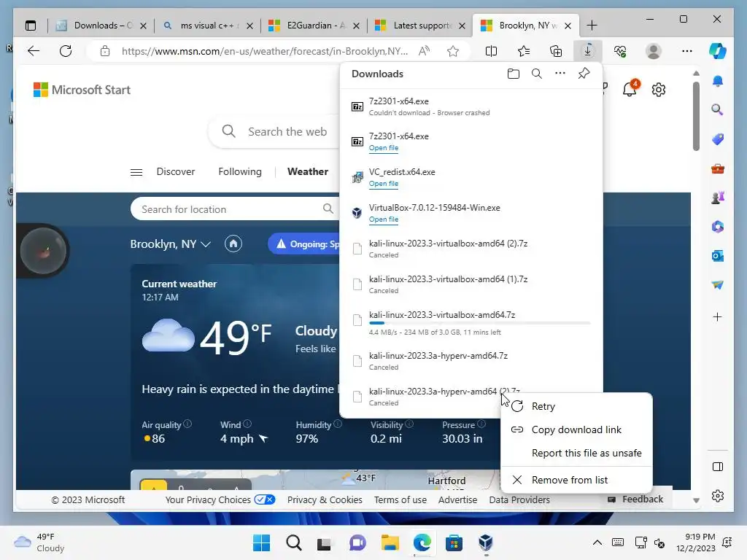
Task: Open Copilot sidebar icon
Action: point(718,51)
